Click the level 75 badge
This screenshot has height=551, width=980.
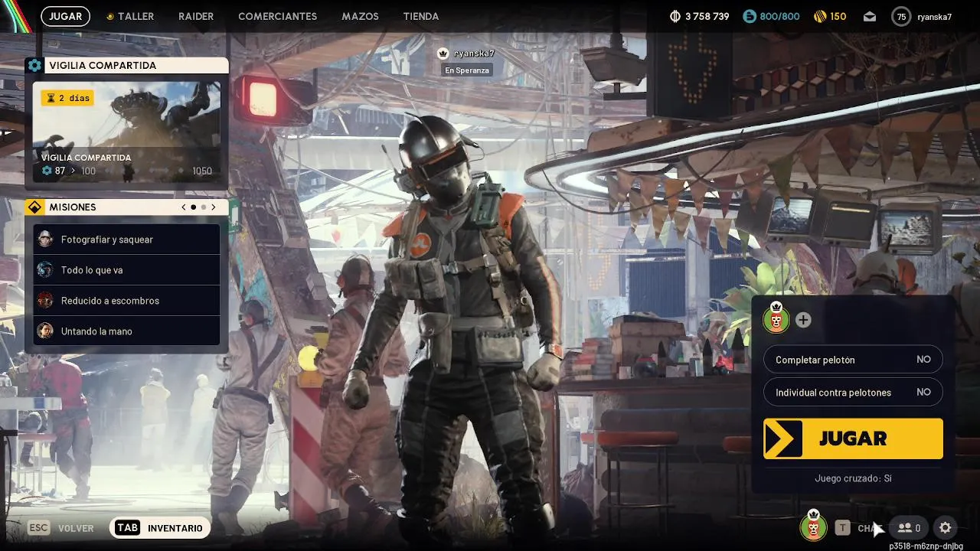click(901, 16)
